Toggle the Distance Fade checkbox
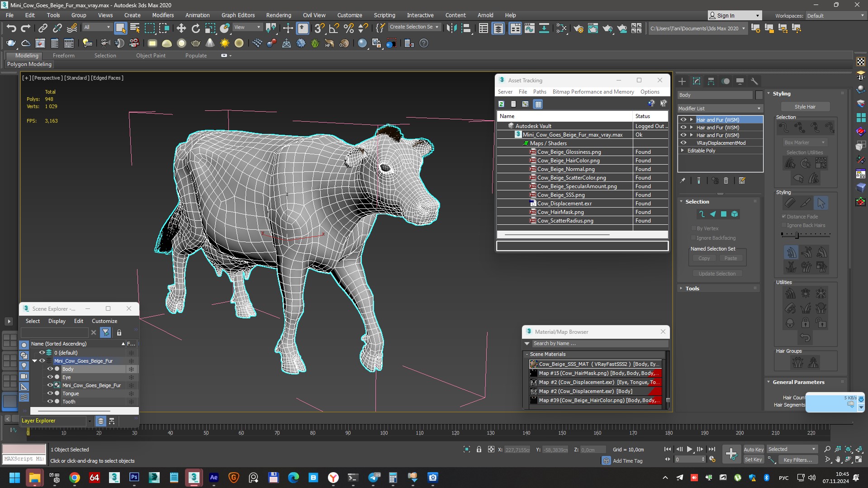The height and width of the screenshot is (488, 868). (x=784, y=217)
